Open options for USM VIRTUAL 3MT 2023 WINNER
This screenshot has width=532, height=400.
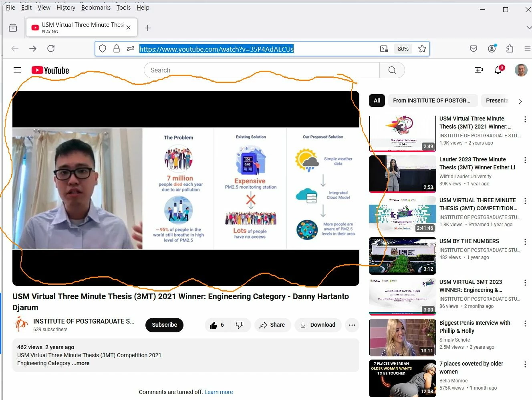click(525, 283)
